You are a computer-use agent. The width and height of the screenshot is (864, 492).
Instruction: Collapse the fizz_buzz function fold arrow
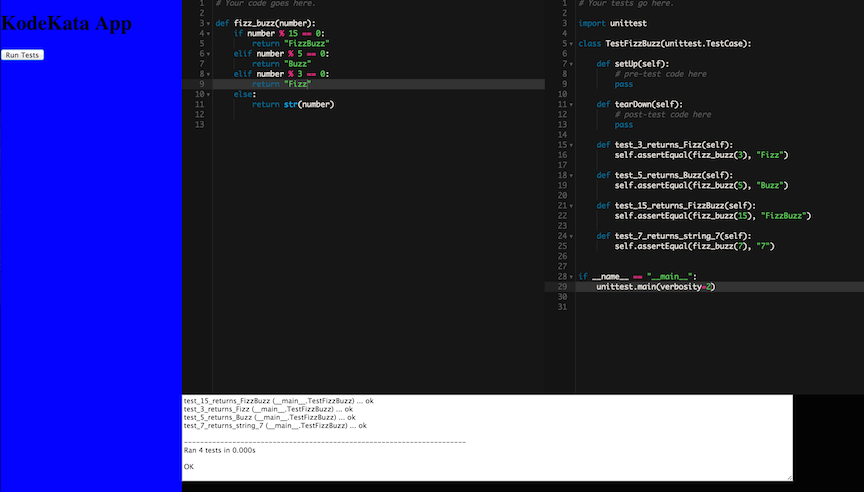pos(208,24)
